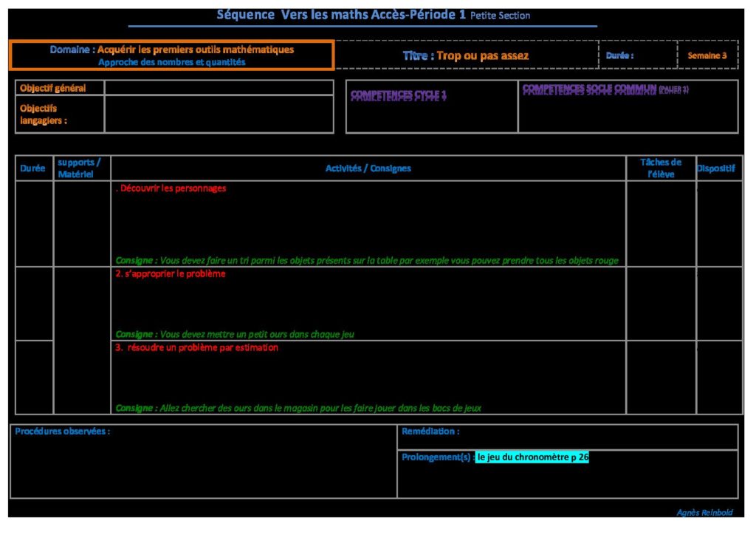Image resolution: width=756 pixels, height=535 pixels.
Task: Click the red 'Découvrir les personnages' text
Action: 171,188
